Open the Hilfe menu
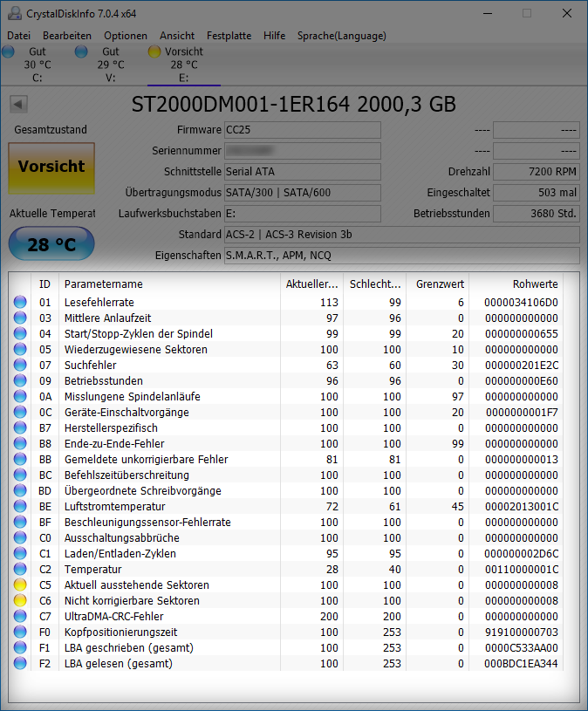This screenshot has width=588, height=711. pos(274,36)
